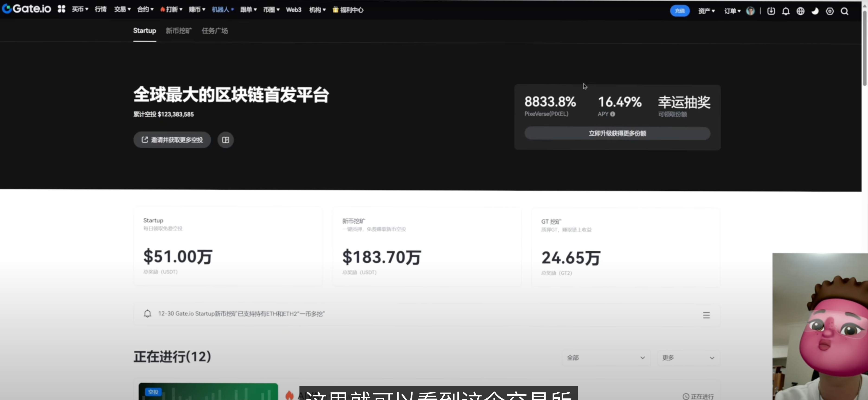Click the notification bell icon
This screenshot has width=868, height=400.
pos(786,11)
